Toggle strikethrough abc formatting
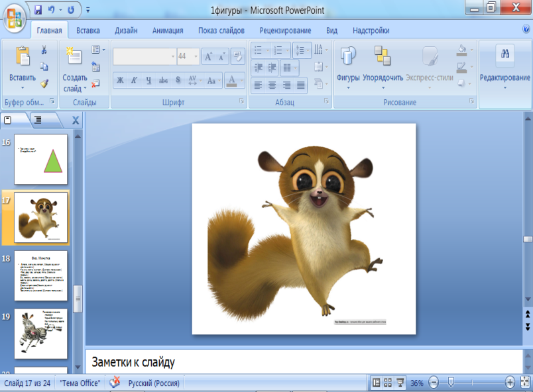 [163, 80]
